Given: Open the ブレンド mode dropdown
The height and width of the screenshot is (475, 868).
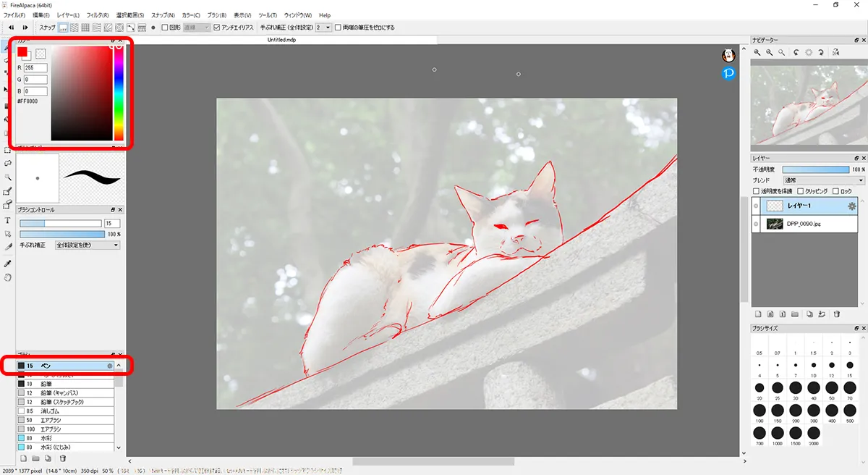Looking at the screenshot, I should (x=824, y=180).
